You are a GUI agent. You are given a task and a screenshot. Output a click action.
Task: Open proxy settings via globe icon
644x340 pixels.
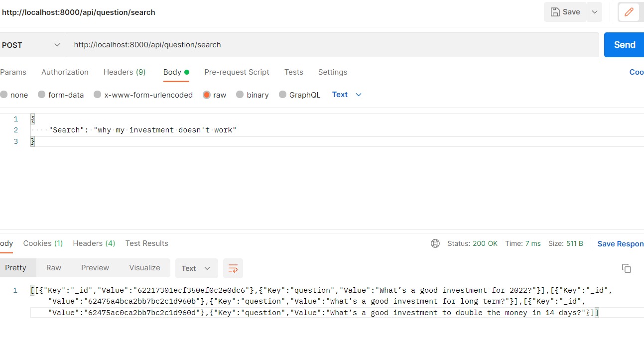435,243
